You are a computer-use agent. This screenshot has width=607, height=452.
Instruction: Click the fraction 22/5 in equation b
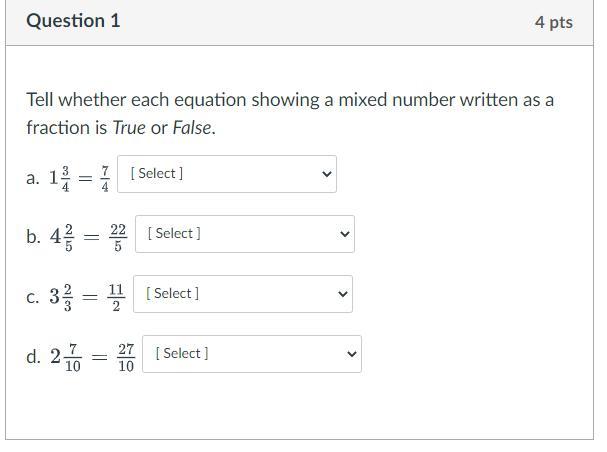(x=118, y=238)
